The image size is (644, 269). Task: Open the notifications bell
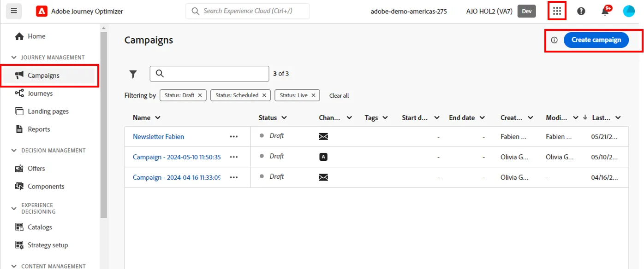(x=605, y=11)
